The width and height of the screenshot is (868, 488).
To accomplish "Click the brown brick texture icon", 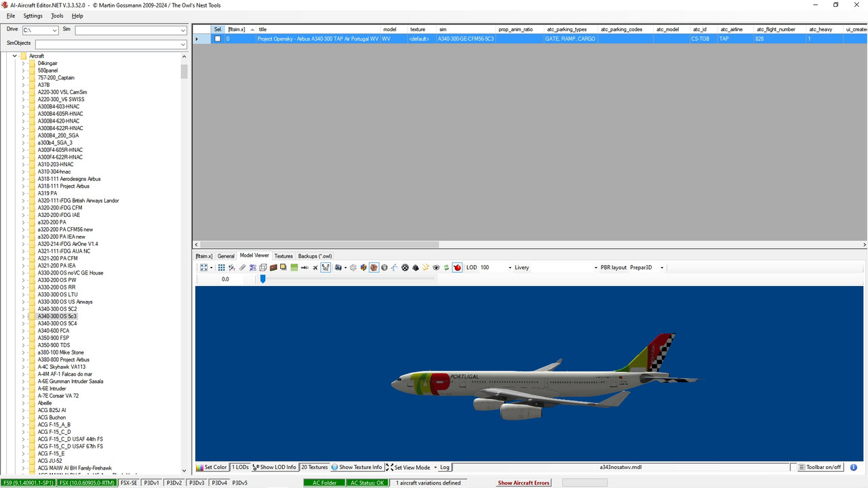I will (x=273, y=267).
